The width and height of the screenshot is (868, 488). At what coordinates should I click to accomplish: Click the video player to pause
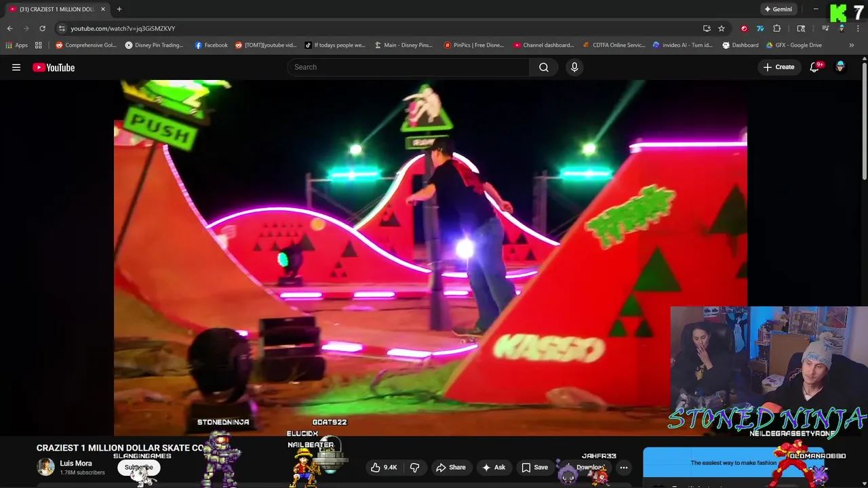pyautogui.click(x=430, y=258)
